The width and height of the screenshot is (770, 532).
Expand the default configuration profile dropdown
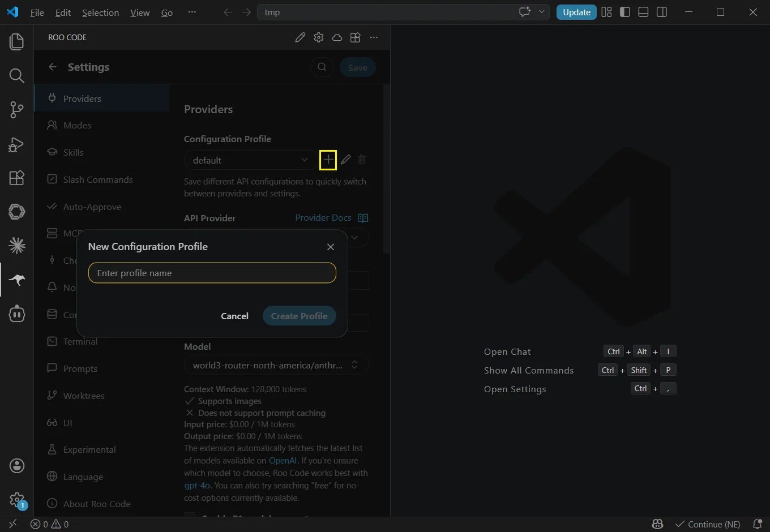click(x=251, y=160)
